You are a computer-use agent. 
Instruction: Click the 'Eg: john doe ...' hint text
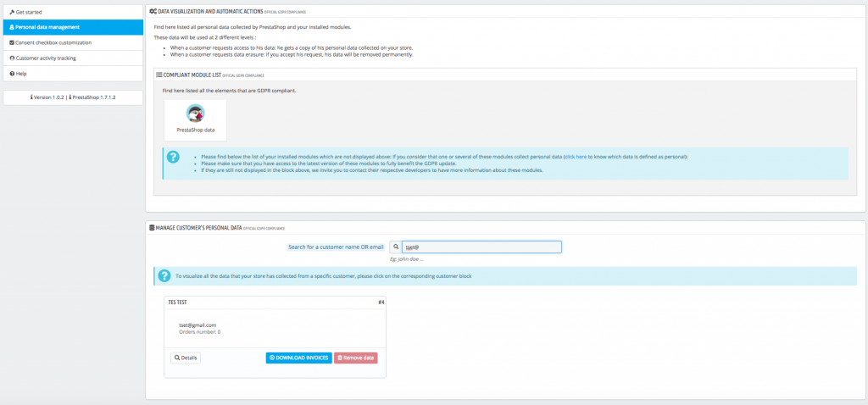[407, 259]
